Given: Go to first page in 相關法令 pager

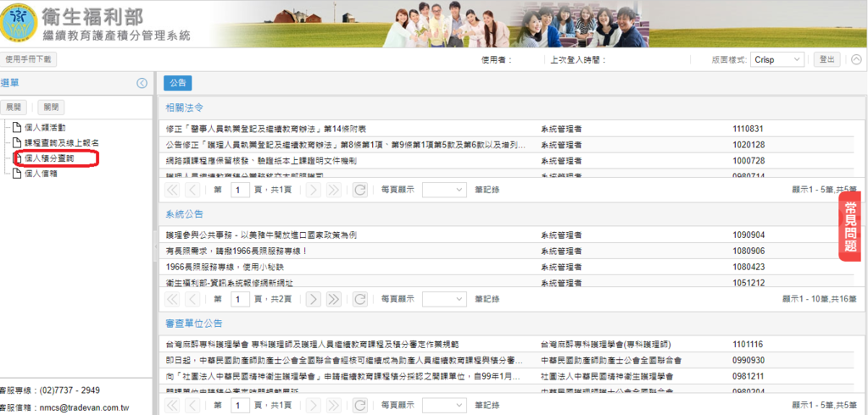Looking at the screenshot, I should coord(173,190).
